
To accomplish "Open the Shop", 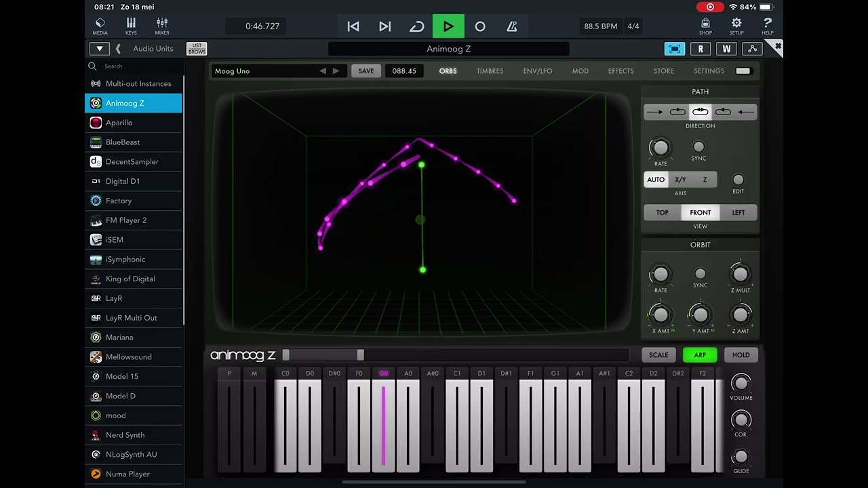I will coord(705,26).
